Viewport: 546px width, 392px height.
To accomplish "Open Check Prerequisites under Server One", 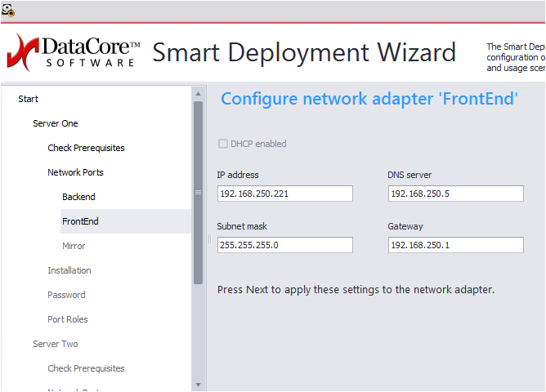I will click(x=86, y=148).
